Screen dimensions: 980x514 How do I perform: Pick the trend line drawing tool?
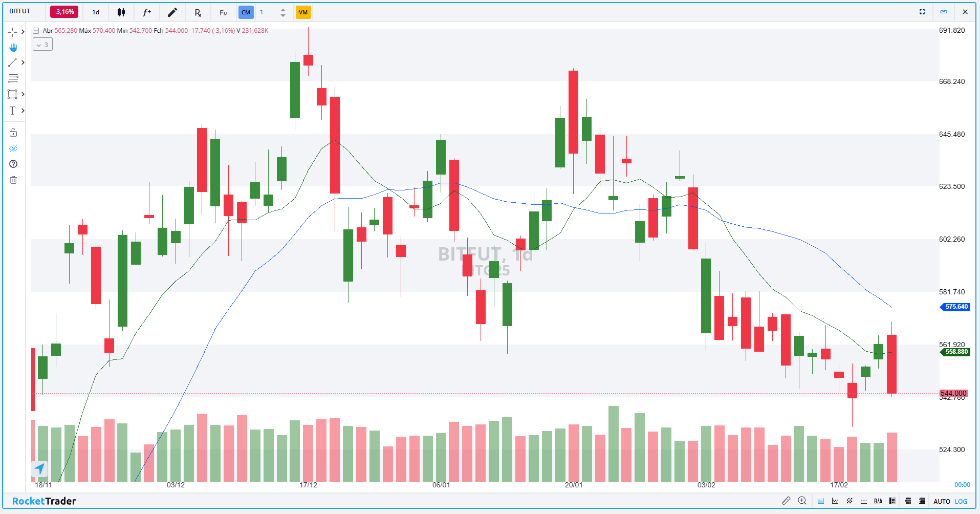[13, 62]
